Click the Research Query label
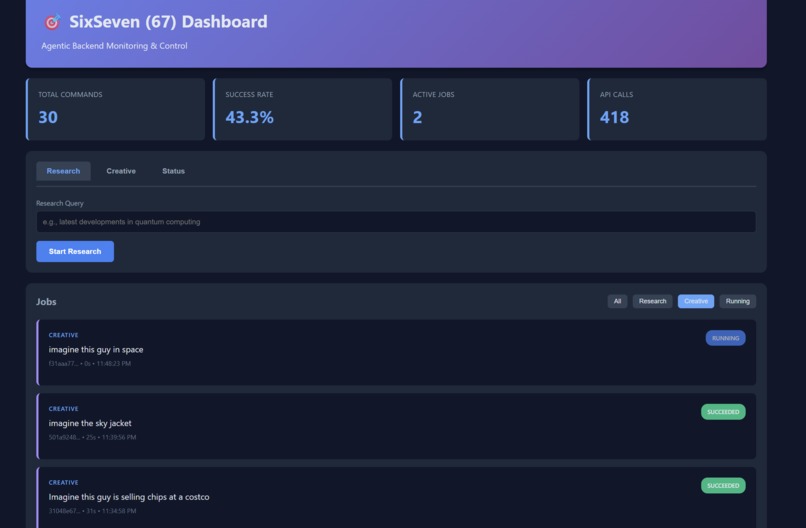The image size is (806, 528). pyautogui.click(x=60, y=203)
